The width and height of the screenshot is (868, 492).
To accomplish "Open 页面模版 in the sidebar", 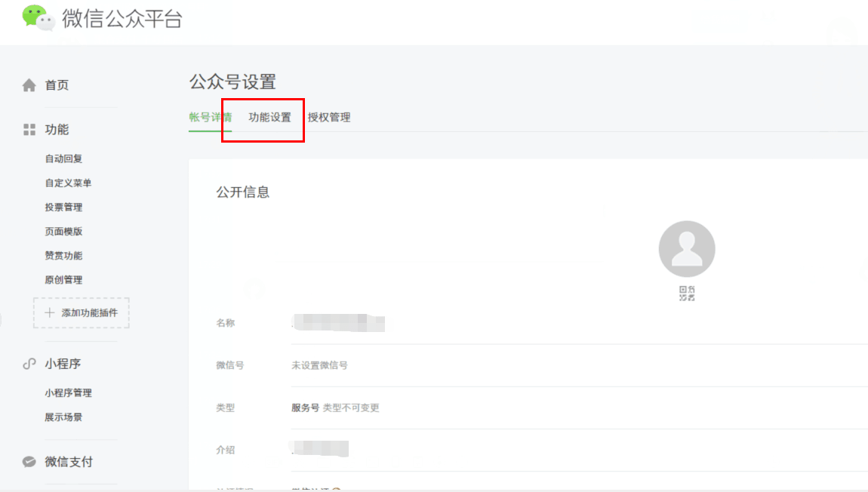I will point(63,232).
